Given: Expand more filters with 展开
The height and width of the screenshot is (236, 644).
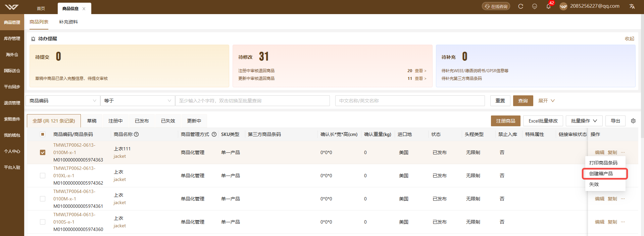Looking at the screenshot, I should coord(546,101).
